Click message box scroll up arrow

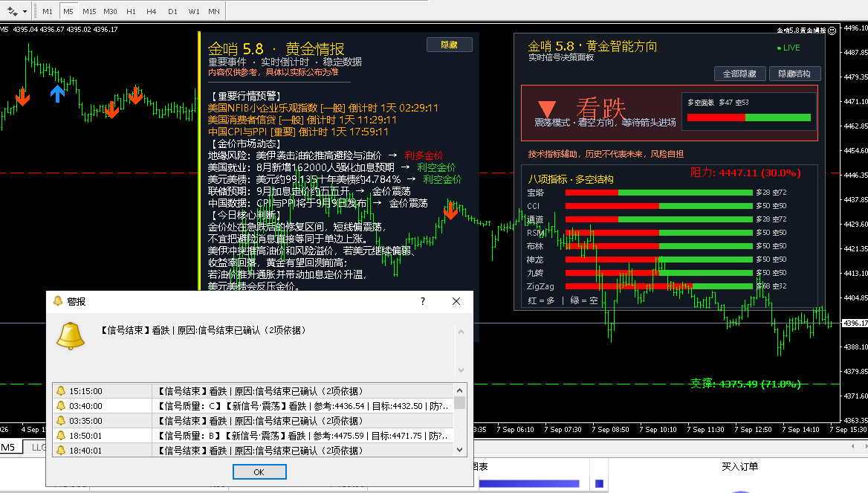point(461,332)
